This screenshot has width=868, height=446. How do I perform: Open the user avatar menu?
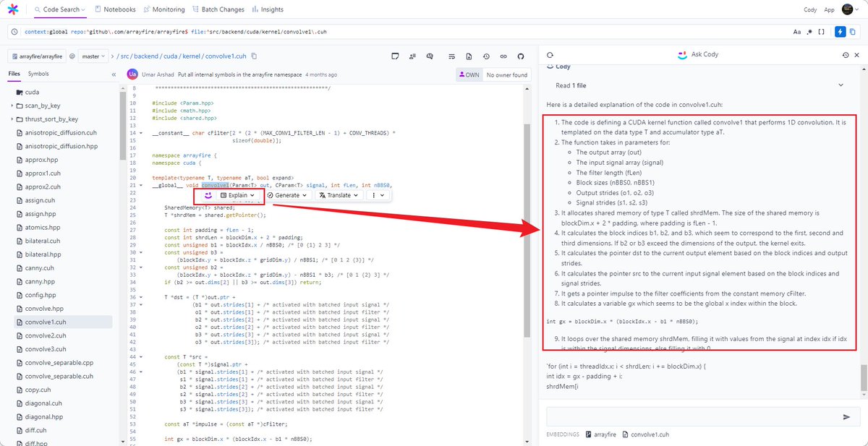point(849,9)
